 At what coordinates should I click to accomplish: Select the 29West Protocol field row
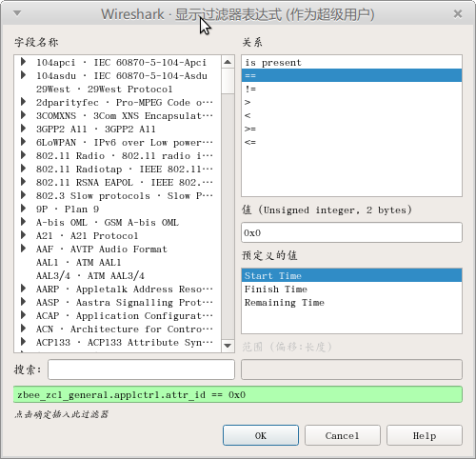pos(117,89)
